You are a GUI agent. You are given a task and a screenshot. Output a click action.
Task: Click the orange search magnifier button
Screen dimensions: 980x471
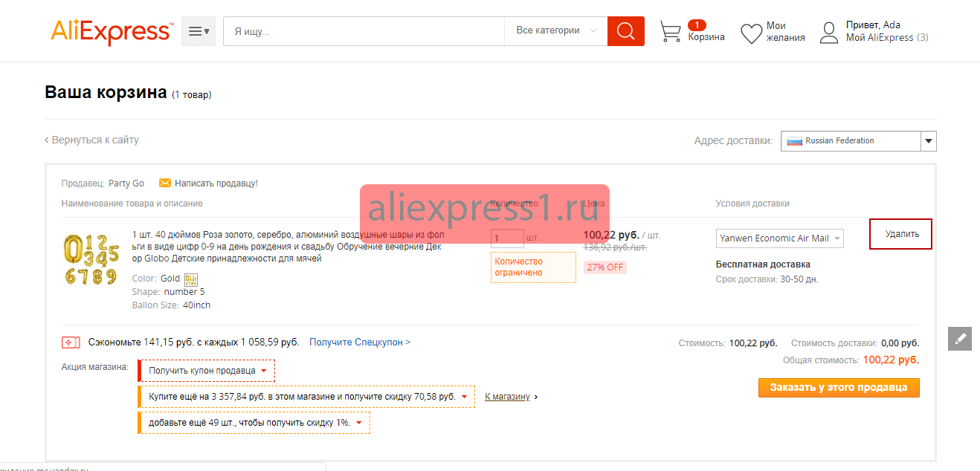point(626,31)
